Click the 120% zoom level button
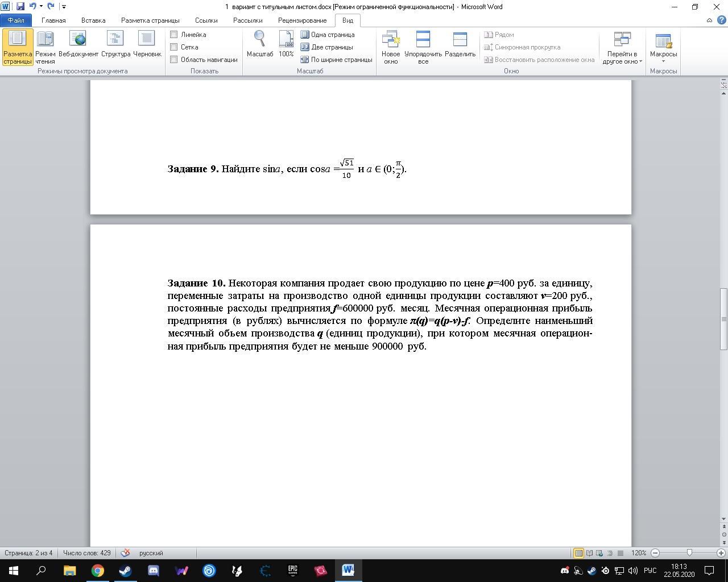This screenshot has height=582, width=728. [x=639, y=553]
